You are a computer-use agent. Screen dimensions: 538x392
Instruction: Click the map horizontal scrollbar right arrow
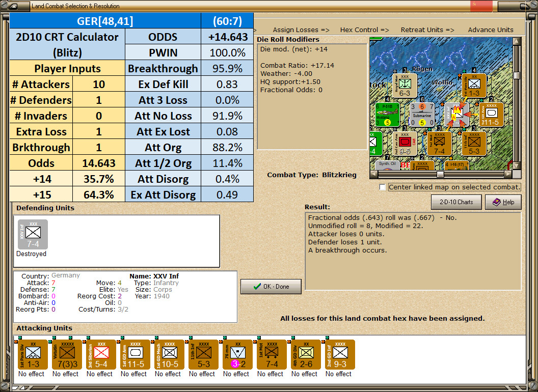coord(508,174)
